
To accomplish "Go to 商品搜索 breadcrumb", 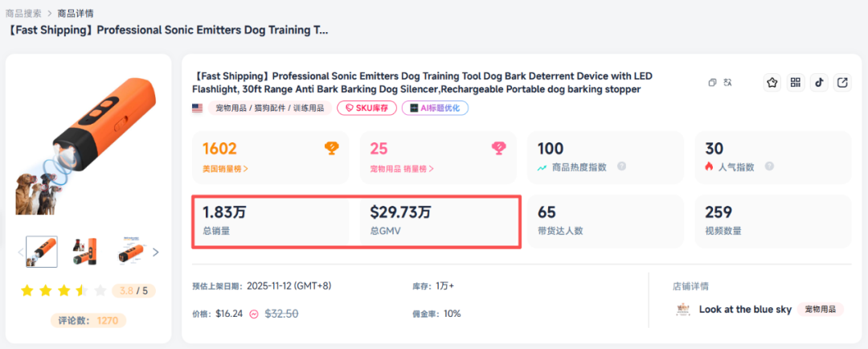I will point(23,13).
